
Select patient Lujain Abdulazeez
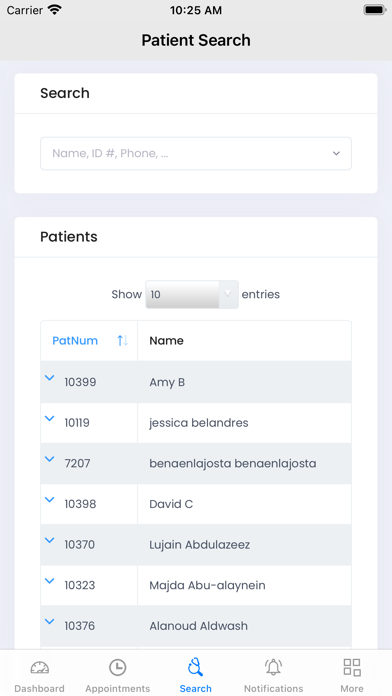pos(199,545)
